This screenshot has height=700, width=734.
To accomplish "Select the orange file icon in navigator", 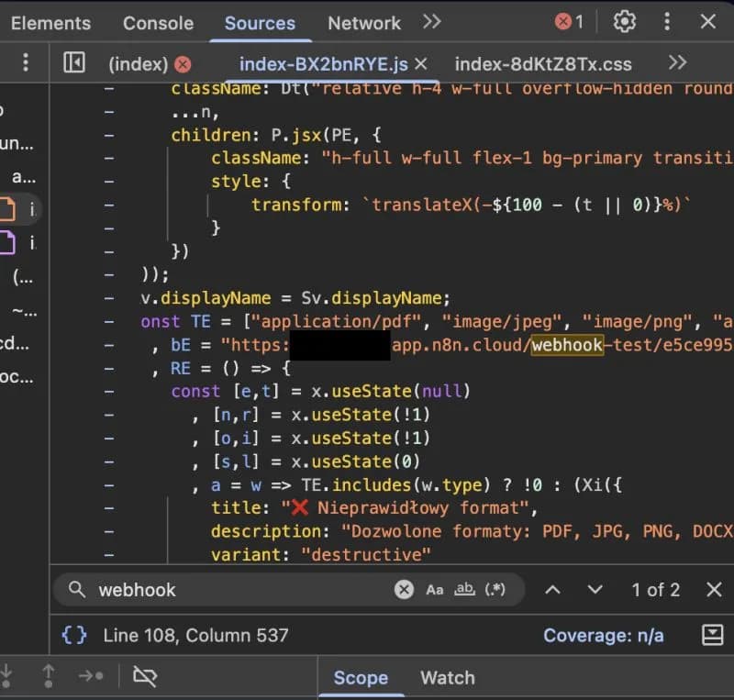I will 7,209.
